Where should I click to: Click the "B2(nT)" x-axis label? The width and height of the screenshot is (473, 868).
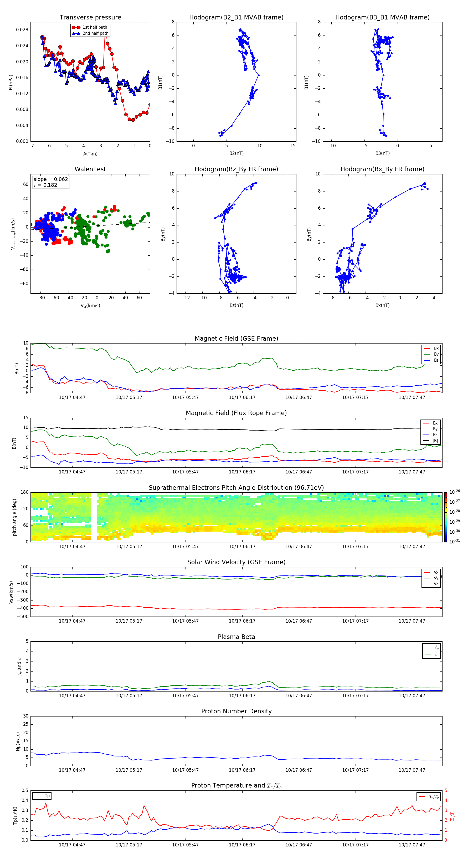click(x=236, y=153)
